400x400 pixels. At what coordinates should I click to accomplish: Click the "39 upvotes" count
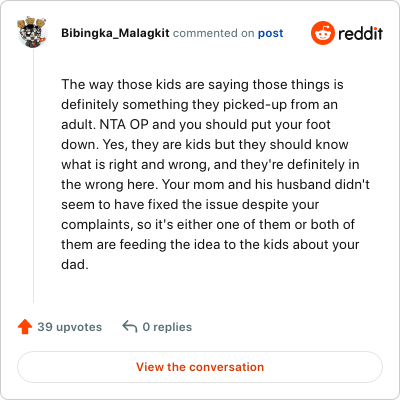point(70,327)
